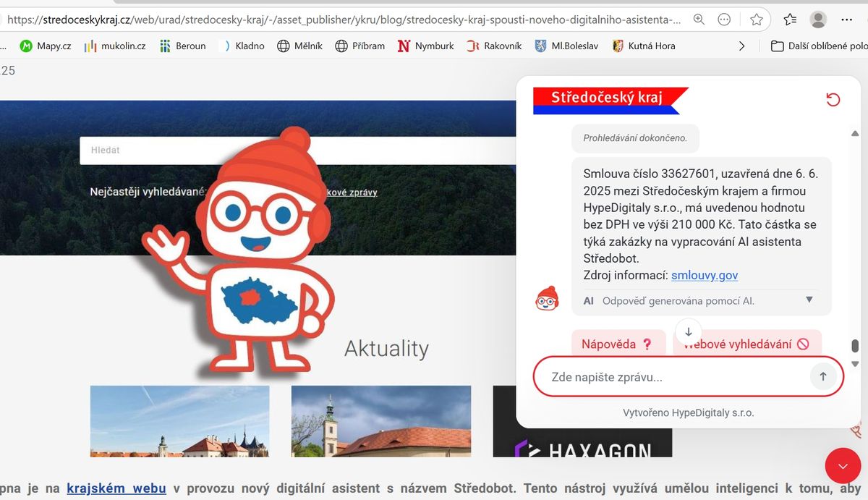Viewport: 868px width, 500px height.
Task: Open the browser profile avatar
Action: 818,20
